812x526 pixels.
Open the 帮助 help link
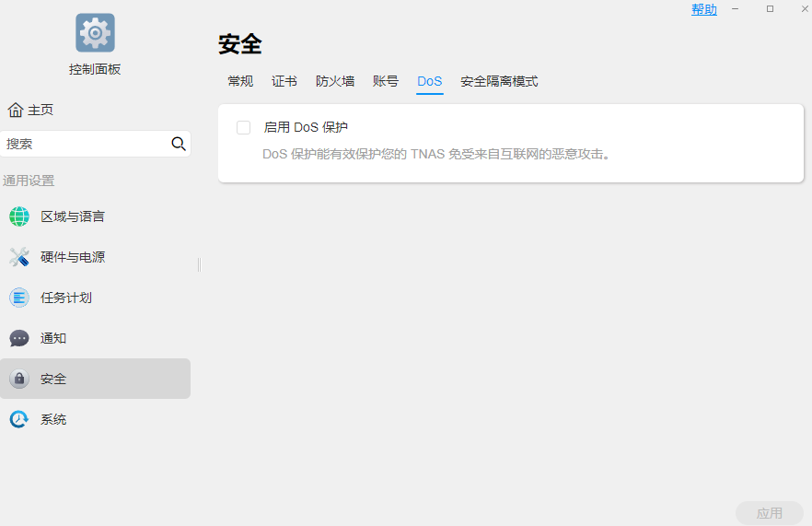click(704, 9)
